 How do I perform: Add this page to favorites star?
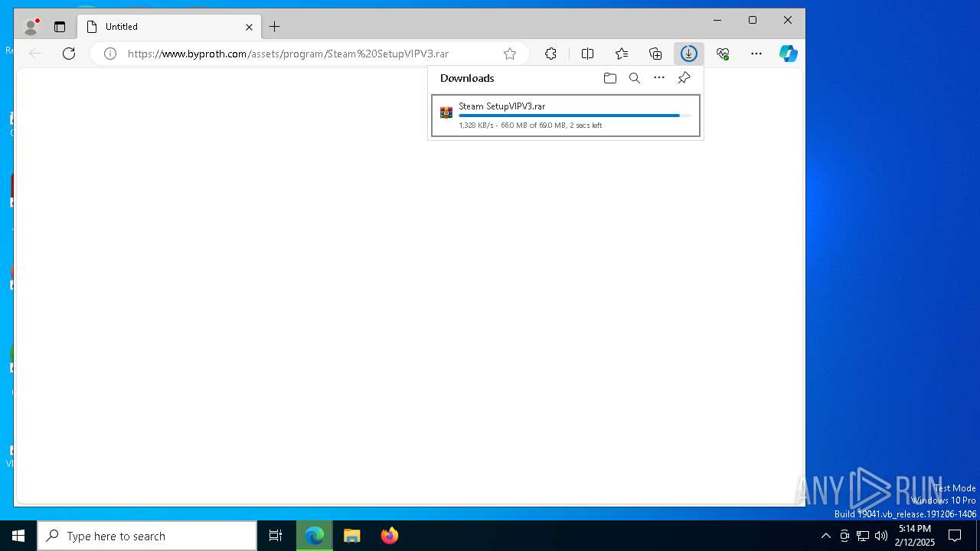(510, 54)
